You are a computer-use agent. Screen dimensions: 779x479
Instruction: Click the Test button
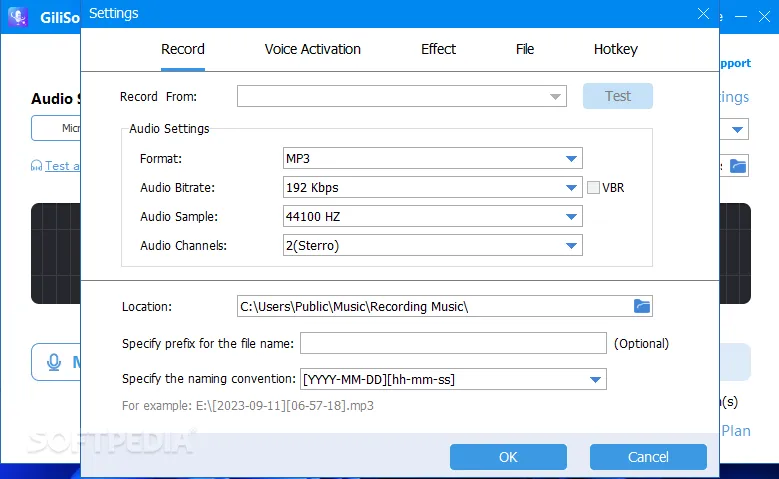pyautogui.click(x=618, y=96)
